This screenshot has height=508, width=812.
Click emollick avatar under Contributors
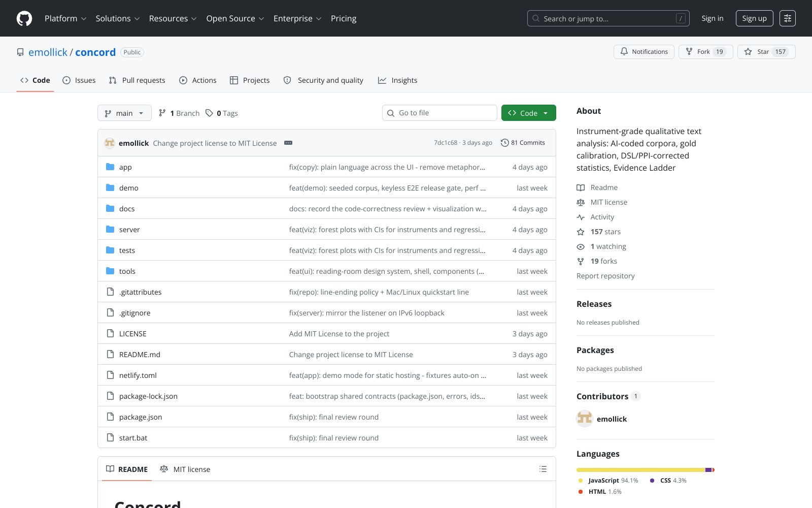click(585, 419)
